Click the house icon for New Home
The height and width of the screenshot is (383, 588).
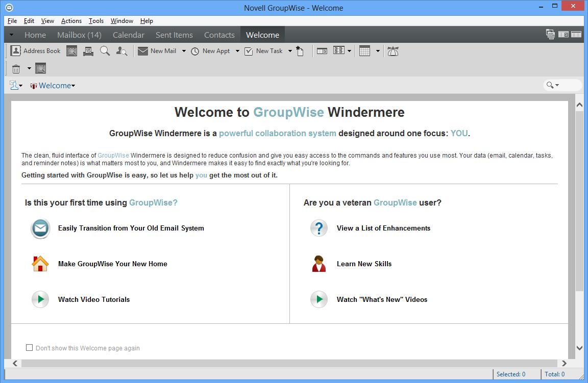click(x=40, y=264)
